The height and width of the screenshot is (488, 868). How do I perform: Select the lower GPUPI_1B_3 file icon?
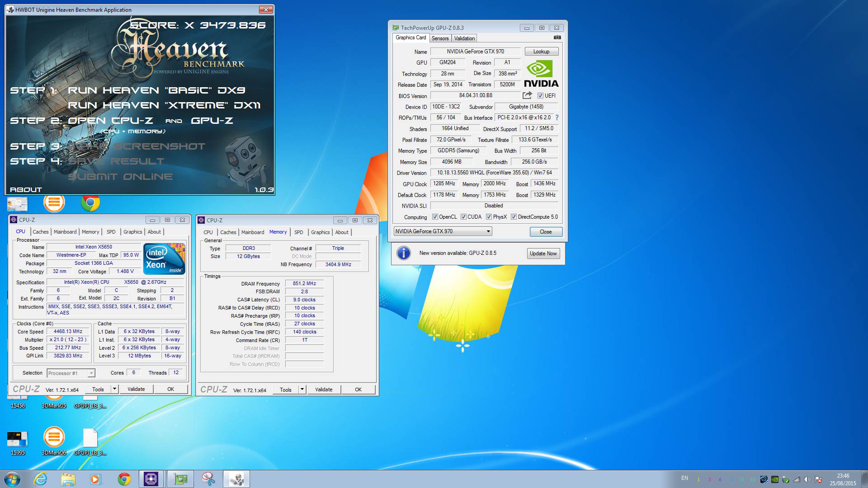90,441
